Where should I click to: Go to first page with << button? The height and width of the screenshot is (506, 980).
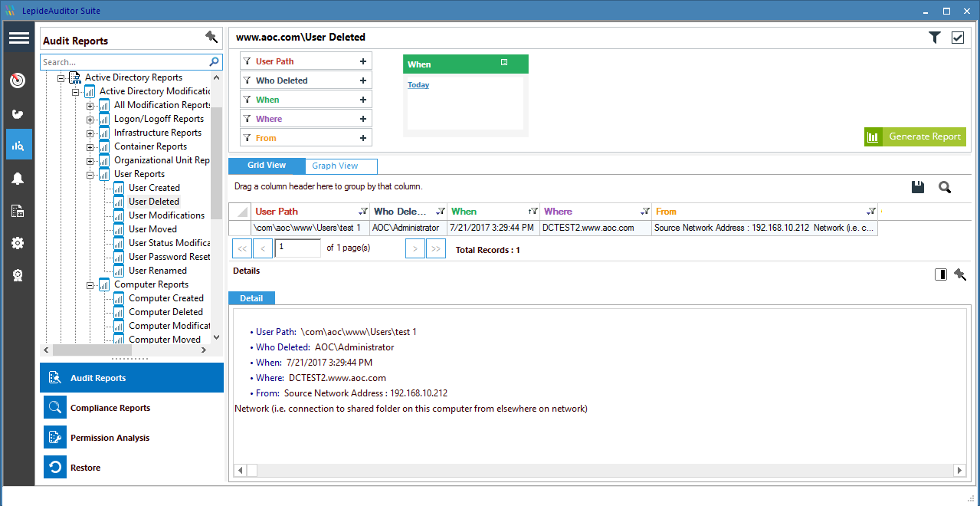(x=241, y=248)
